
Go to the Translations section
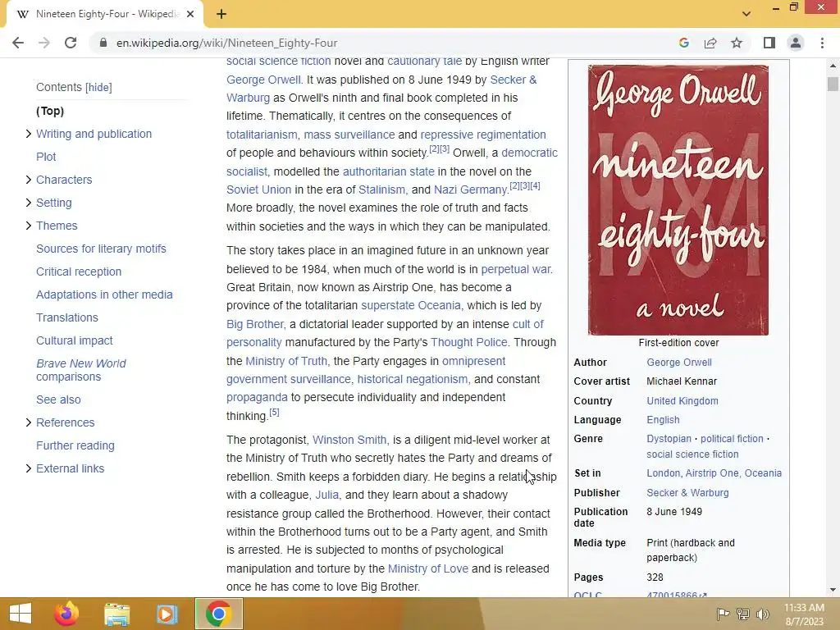click(67, 317)
